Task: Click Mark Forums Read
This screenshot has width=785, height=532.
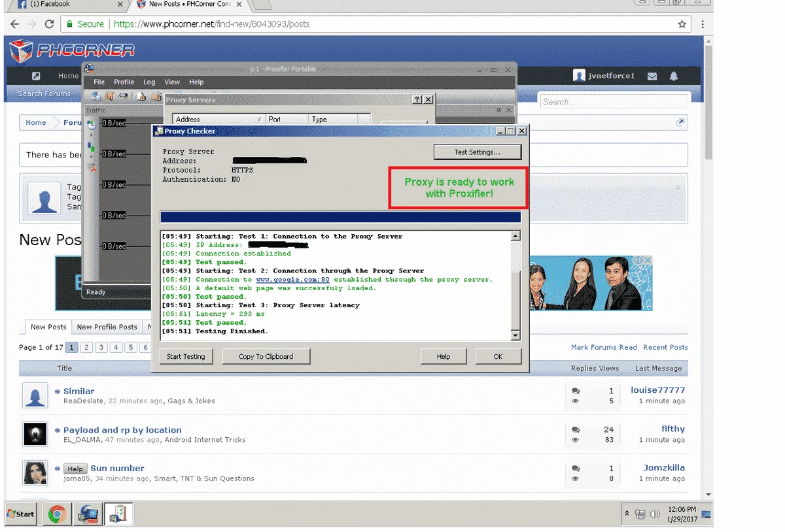Action: pyautogui.click(x=604, y=348)
